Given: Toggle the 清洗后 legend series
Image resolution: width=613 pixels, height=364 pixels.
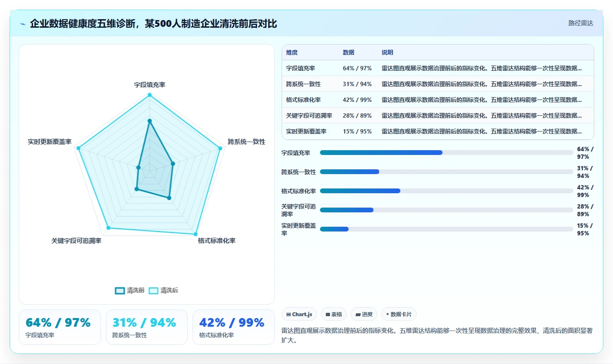Looking at the screenshot, I should 163,290.
